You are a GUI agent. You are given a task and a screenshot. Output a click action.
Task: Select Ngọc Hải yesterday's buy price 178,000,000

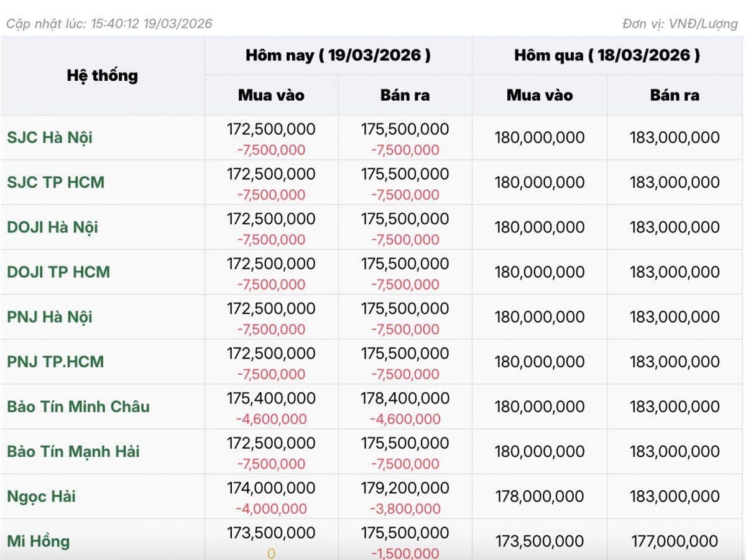click(x=540, y=496)
